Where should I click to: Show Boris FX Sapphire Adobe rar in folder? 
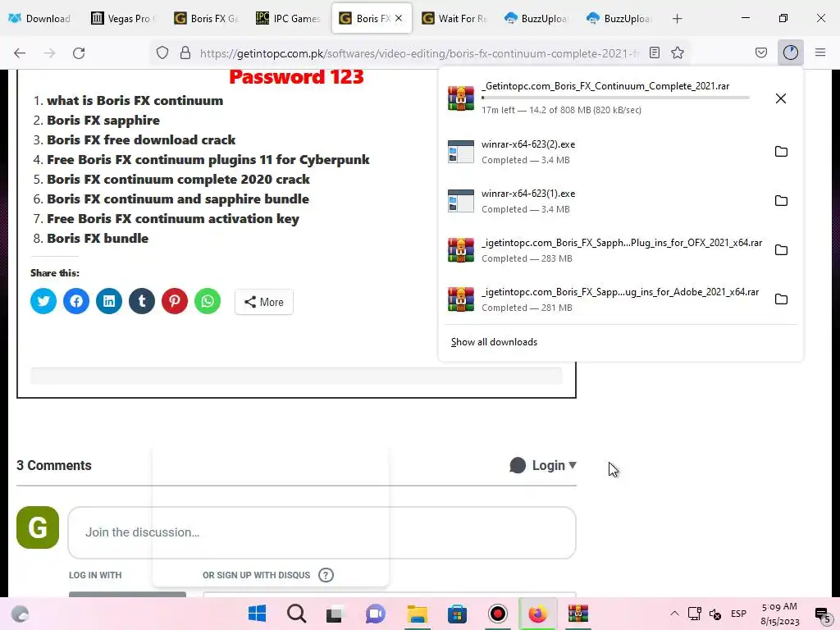781,299
